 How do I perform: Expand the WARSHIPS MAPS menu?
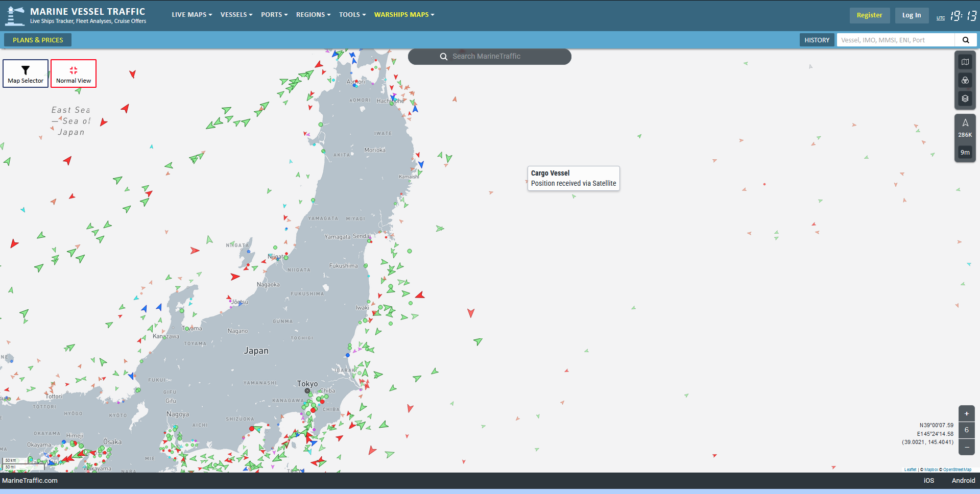pyautogui.click(x=404, y=15)
